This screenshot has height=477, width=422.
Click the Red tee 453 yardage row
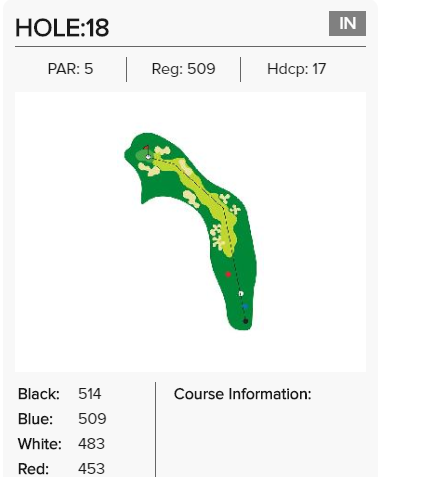pyautogui.click(x=61, y=469)
